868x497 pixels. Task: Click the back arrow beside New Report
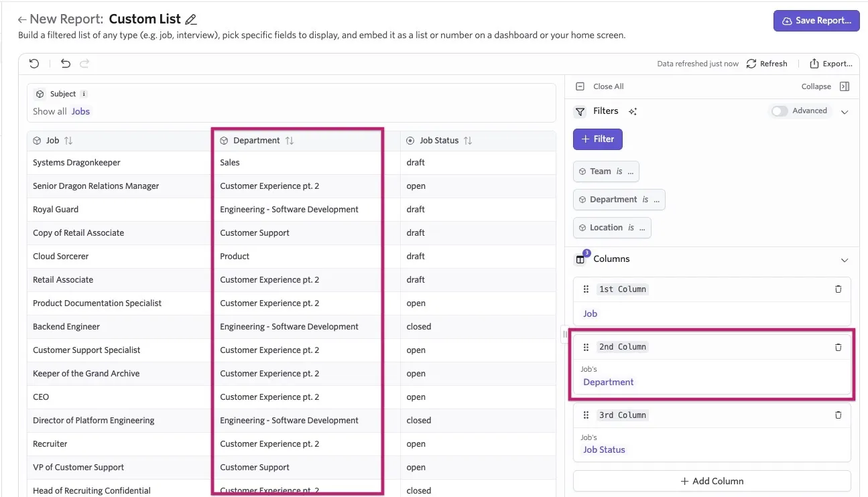(22, 20)
